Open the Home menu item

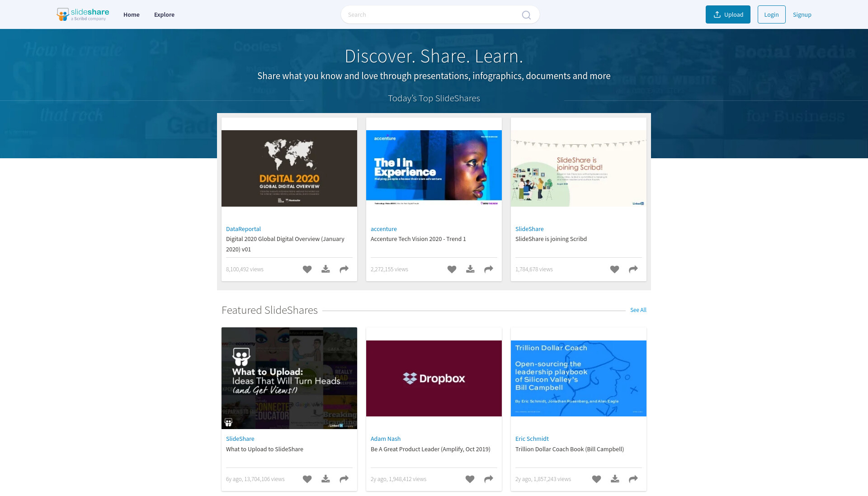131,14
